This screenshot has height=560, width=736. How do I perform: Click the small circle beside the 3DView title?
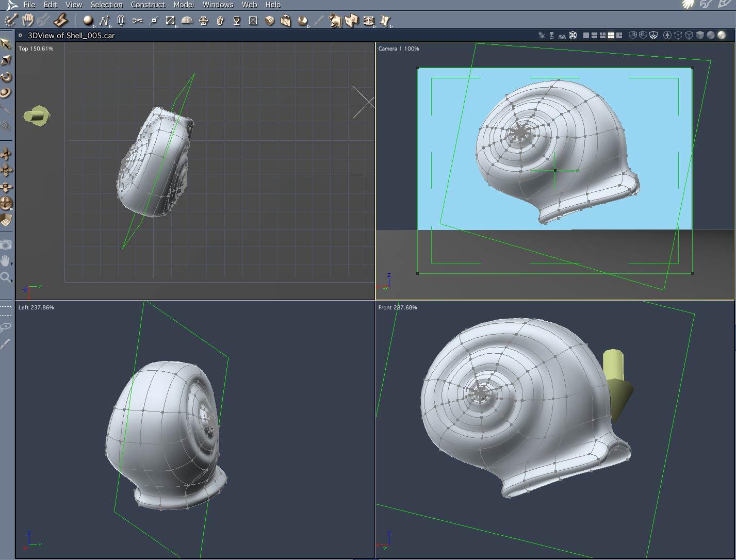pyautogui.click(x=20, y=36)
